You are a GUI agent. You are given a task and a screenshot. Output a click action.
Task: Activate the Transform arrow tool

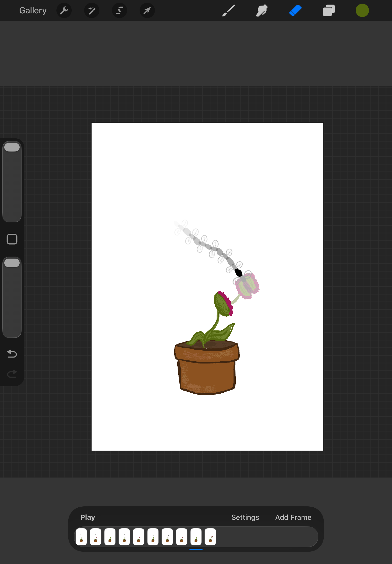147,11
